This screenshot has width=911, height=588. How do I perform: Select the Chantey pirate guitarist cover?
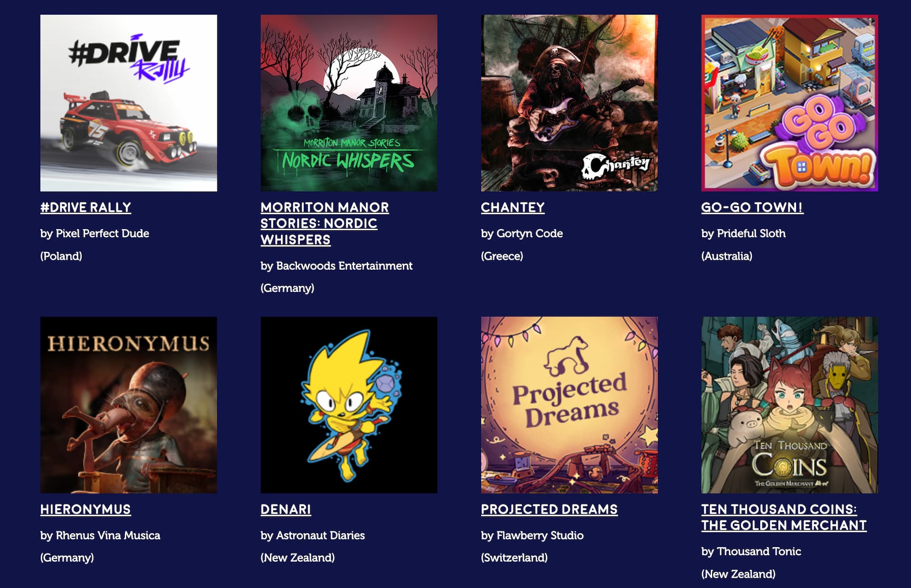point(569,103)
